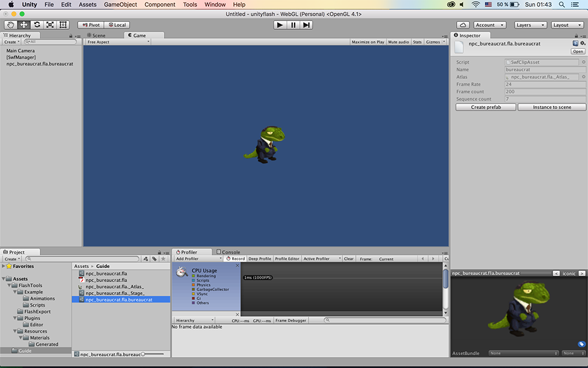Screen dimensions: 588x368
Task: Select the Rect Transform tool
Action: coord(63,25)
